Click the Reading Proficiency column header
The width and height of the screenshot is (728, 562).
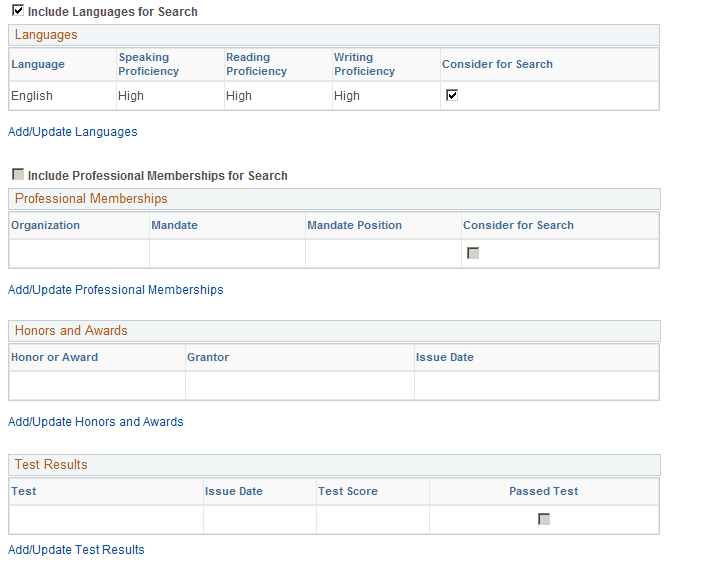[256, 64]
